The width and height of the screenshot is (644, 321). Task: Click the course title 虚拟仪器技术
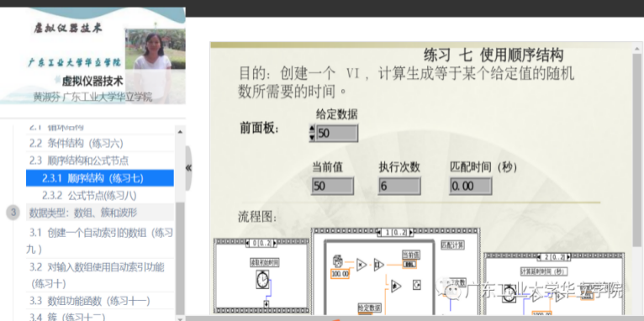click(x=92, y=81)
